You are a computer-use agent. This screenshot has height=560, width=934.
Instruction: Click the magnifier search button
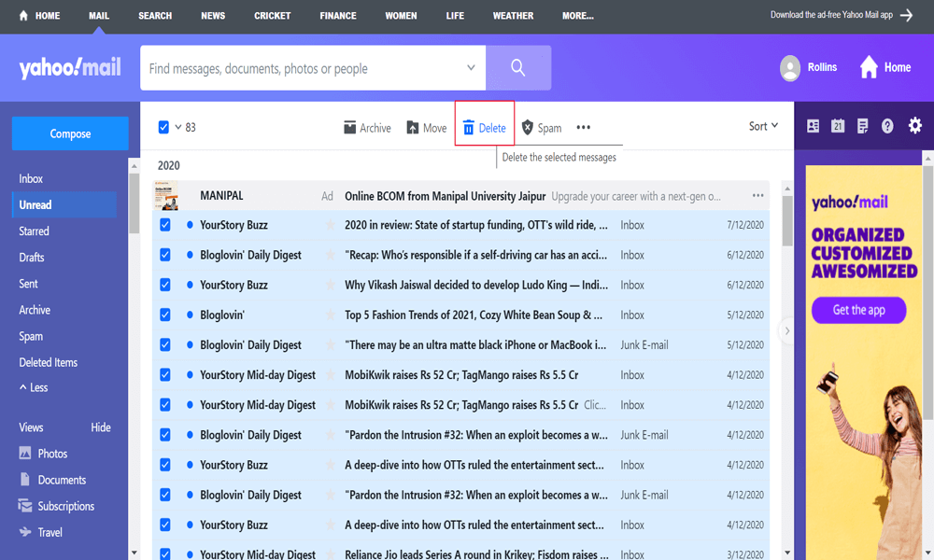(517, 68)
